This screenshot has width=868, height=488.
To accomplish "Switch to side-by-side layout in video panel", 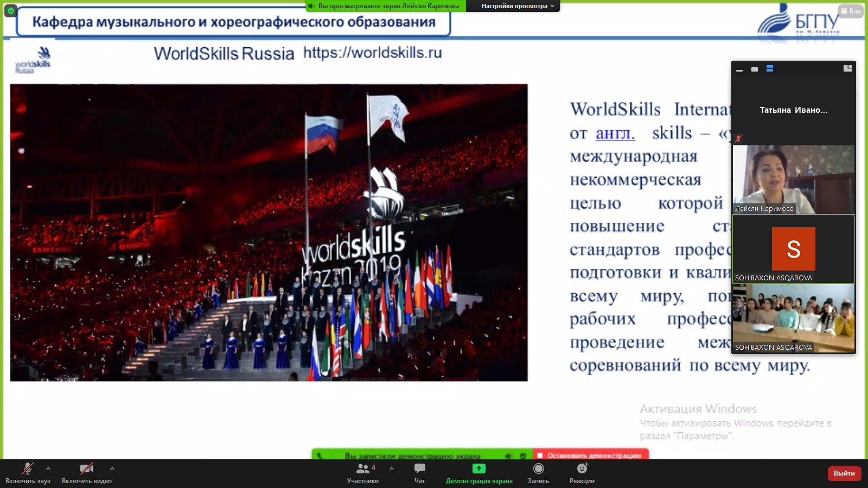I will [x=847, y=68].
